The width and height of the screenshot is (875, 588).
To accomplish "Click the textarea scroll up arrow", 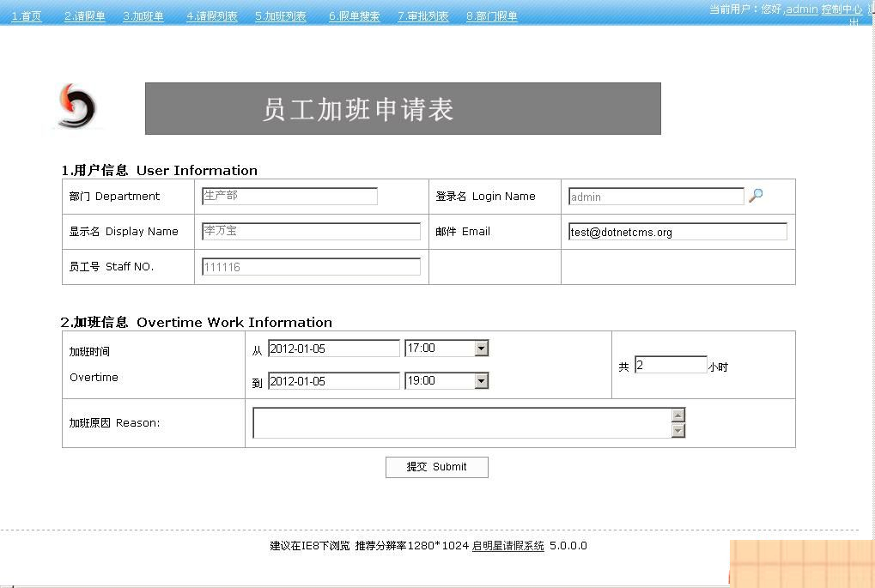I will [x=678, y=413].
